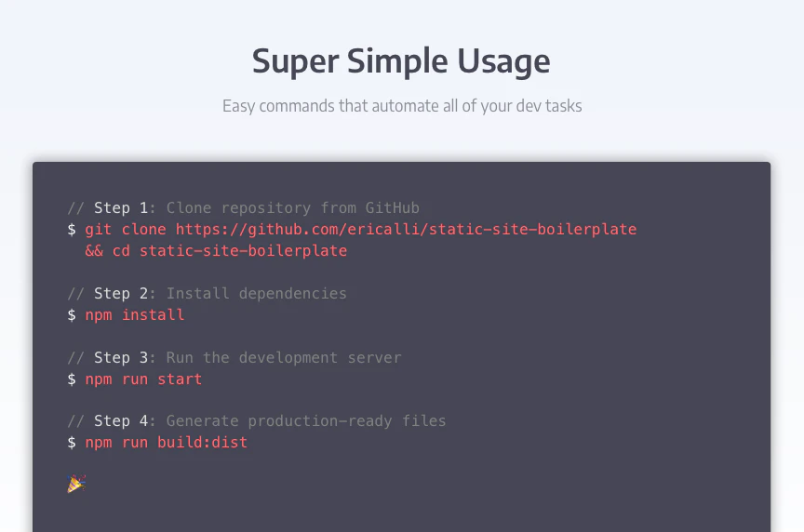Click the Step 4 production-ready files comment
Image resolution: width=804 pixels, height=532 pixels.
coord(257,421)
